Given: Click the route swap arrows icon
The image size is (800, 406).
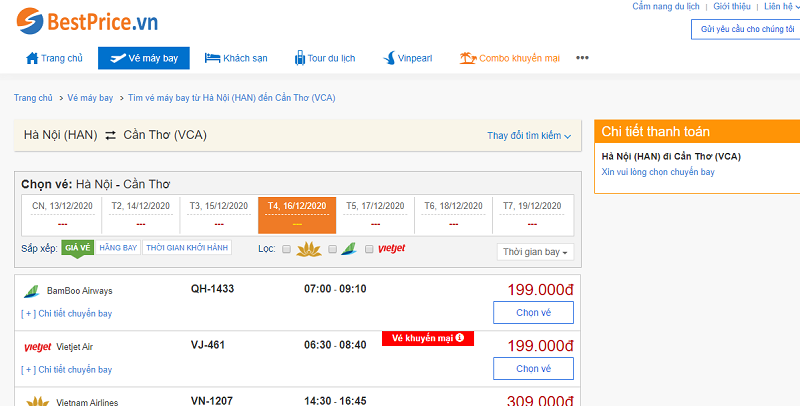Looking at the screenshot, I should point(110,135).
